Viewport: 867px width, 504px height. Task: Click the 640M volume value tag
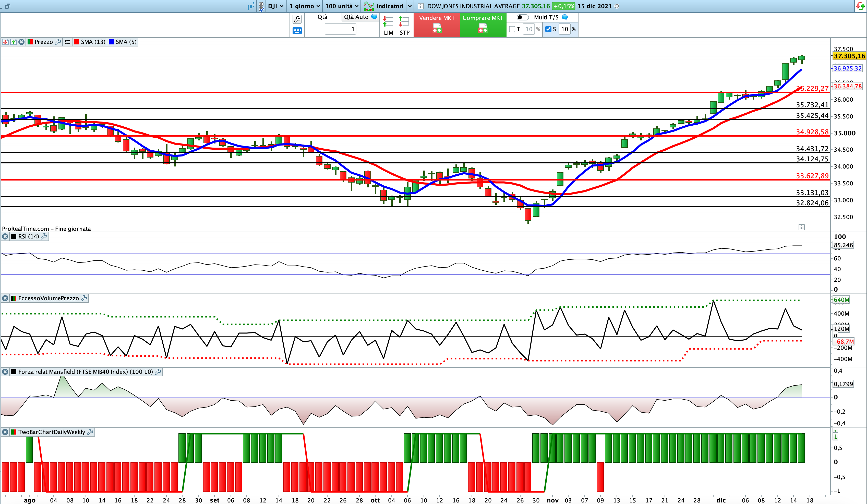point(841,300)
